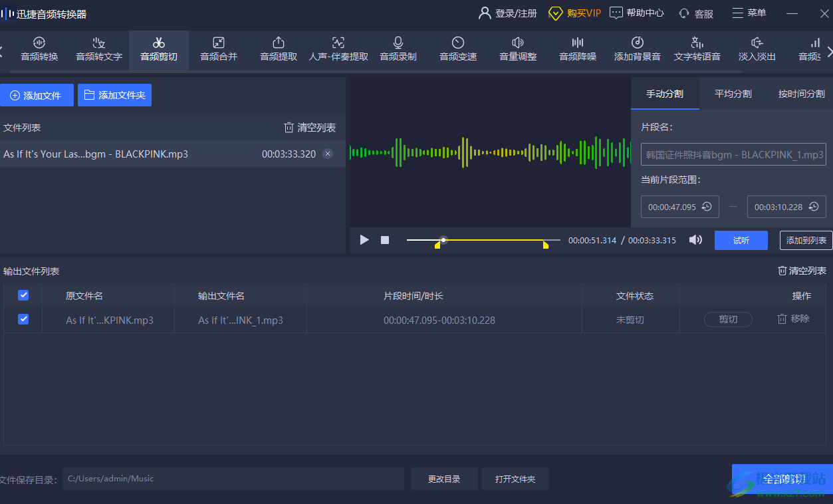This screenshot has width=833, height=504.
Task: Select the 音频转文字 speech-to-text tool
Action: coord(99,49)
